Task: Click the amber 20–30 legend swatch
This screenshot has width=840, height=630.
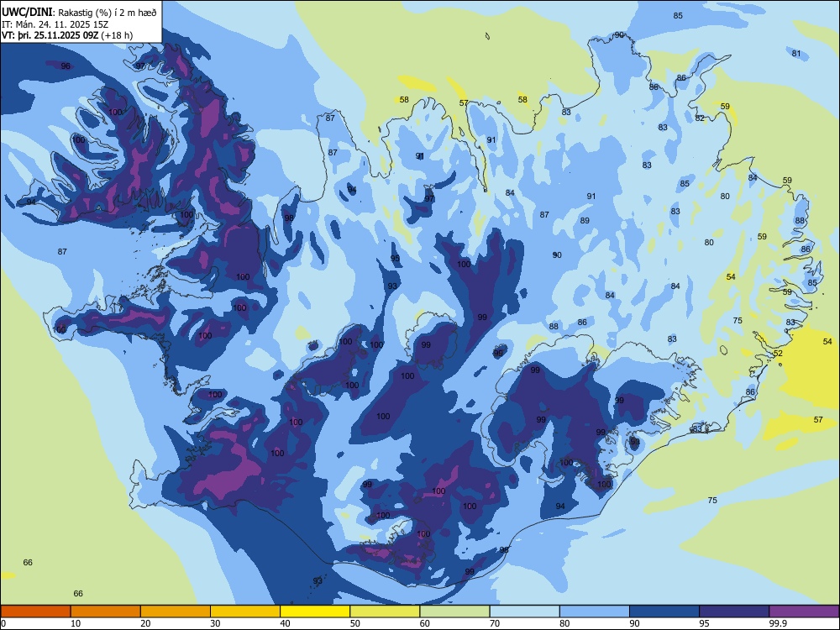Action: (x=176, y=612)
